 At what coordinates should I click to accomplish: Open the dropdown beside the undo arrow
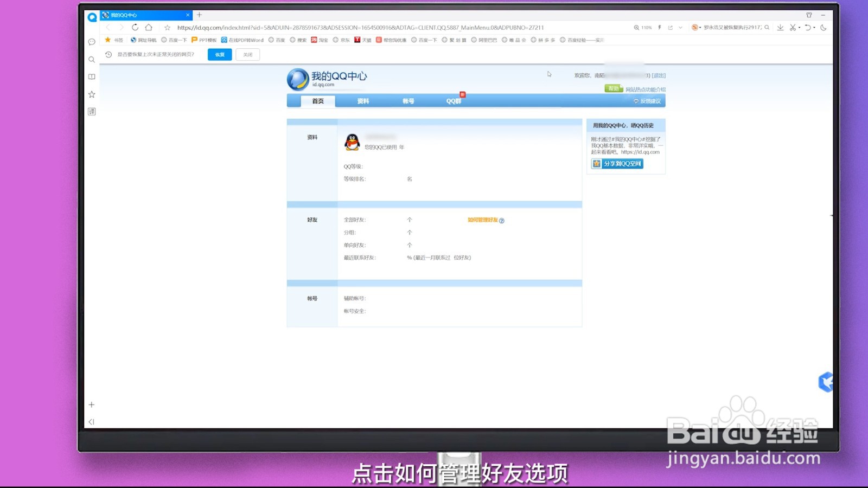(814, 27)
